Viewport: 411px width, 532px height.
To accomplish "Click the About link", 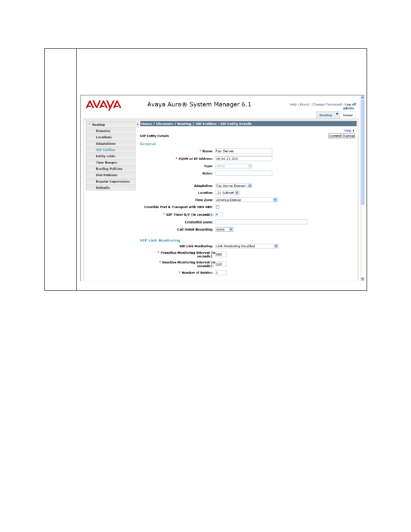I will [305, 104].
